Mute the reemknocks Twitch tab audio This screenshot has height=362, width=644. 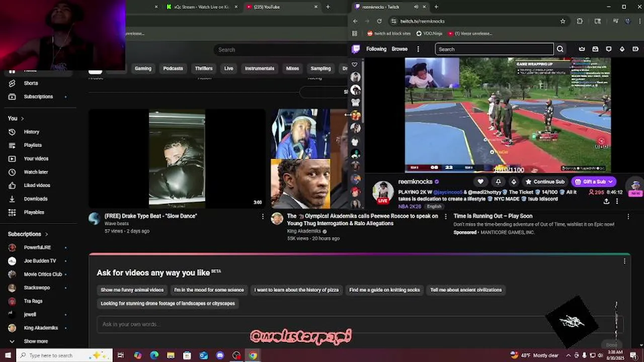coord(416,7)
